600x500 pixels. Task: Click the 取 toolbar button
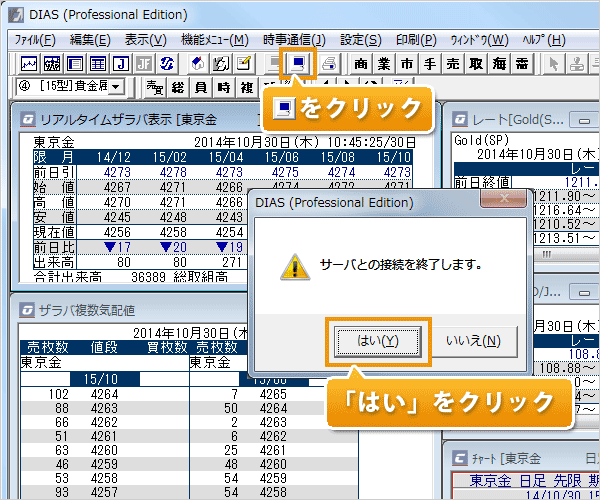474,63
